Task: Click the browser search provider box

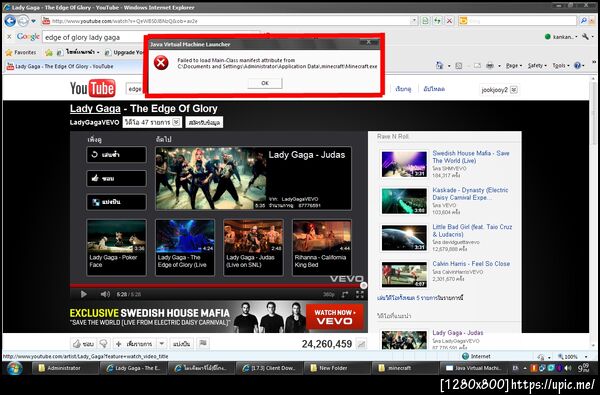Action: click(517, 21)
